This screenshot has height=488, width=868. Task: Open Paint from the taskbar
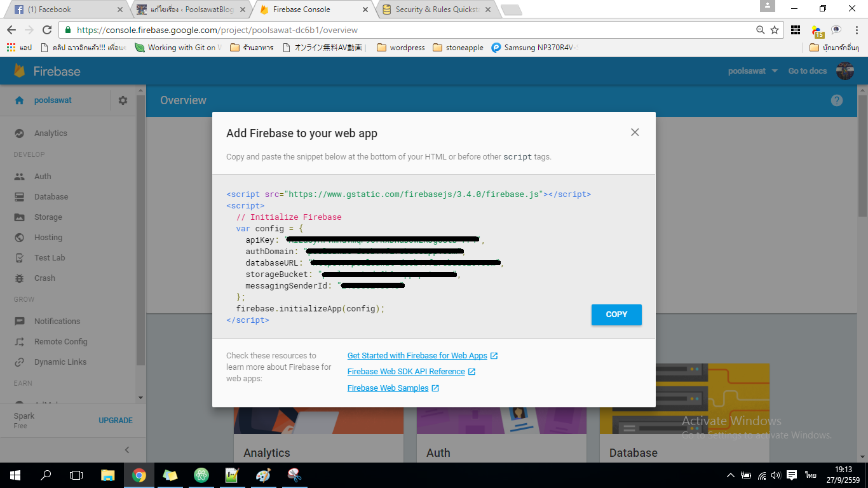pos(263,475)
